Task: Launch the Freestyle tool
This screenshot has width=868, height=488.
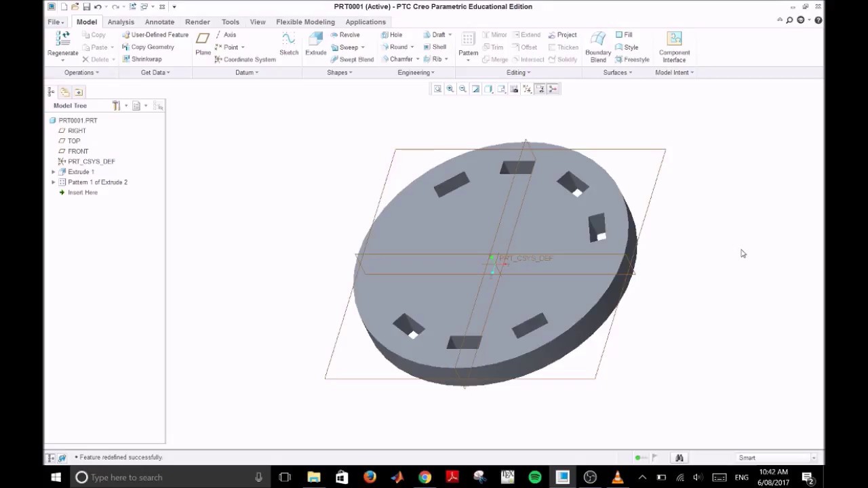Action: pyautogui.click(x=632, y=59)
